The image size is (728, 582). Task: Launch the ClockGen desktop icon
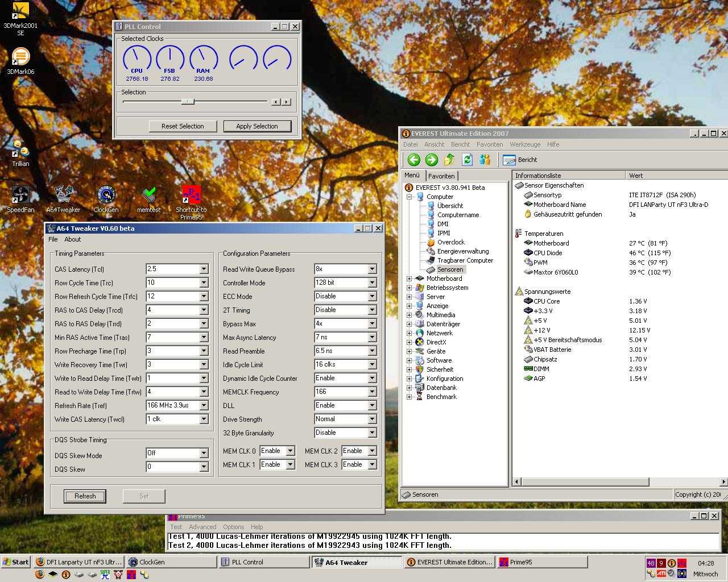pyautogui.click(x=106, y=199)
